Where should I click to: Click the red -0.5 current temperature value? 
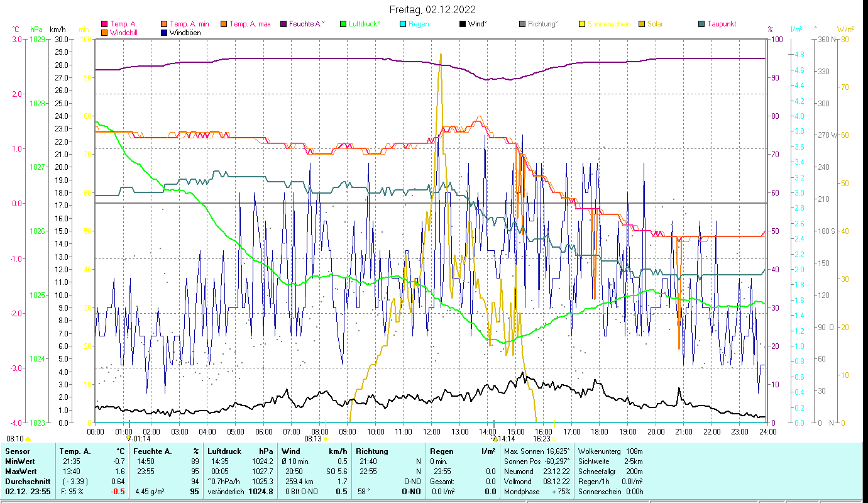pyautogui.click(x=118, y=492)
